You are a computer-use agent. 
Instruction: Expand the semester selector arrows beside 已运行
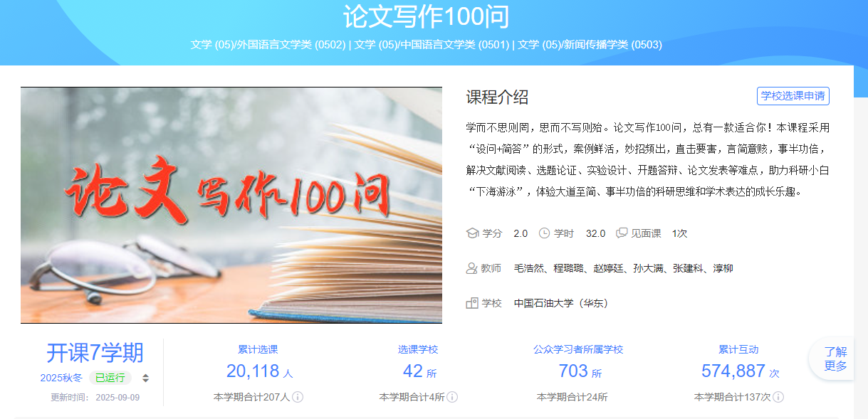click(146, 378)
